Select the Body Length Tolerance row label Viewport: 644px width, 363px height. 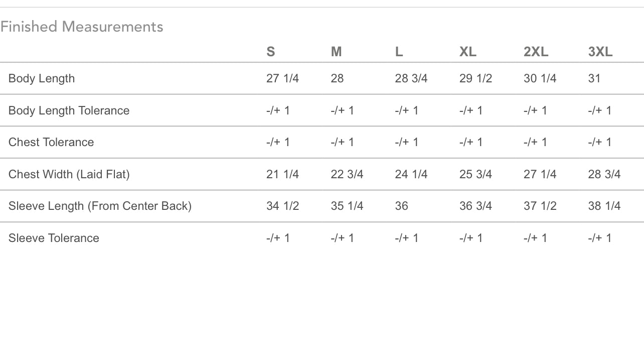click(x=69, y=110)
